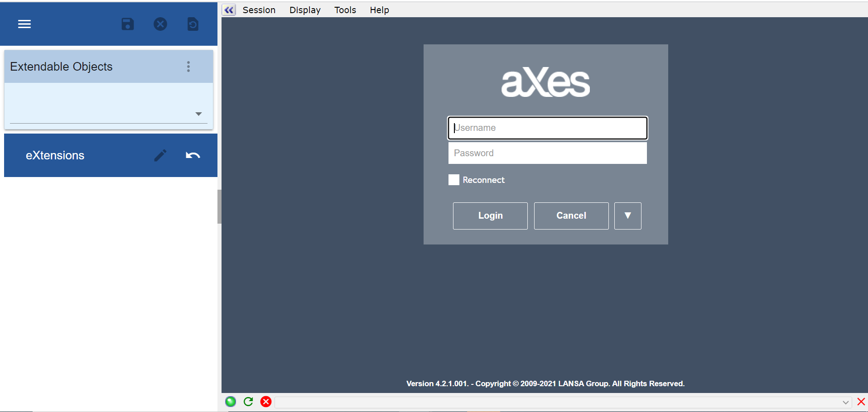Click the red stop icon in status bar

click(266, 402)
